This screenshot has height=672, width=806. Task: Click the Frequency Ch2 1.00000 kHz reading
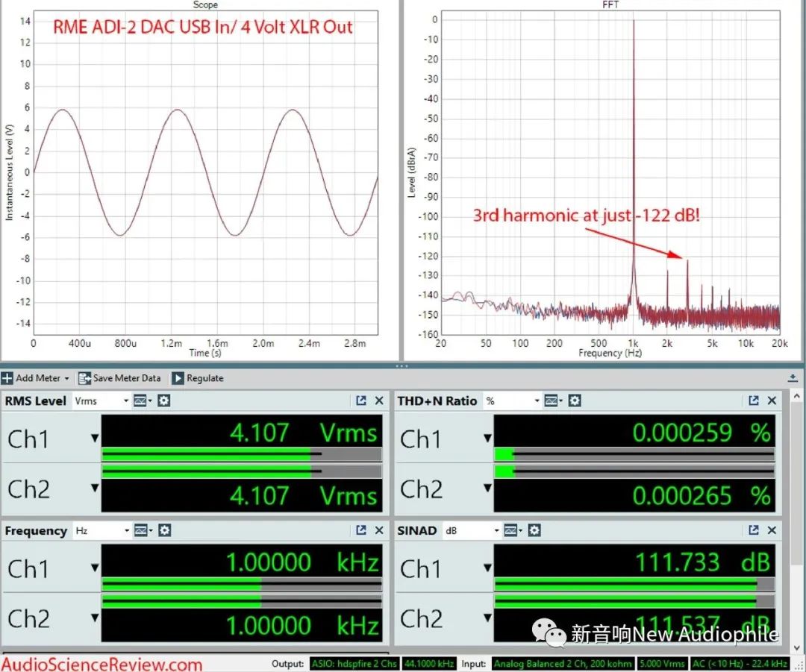point(303,625)
